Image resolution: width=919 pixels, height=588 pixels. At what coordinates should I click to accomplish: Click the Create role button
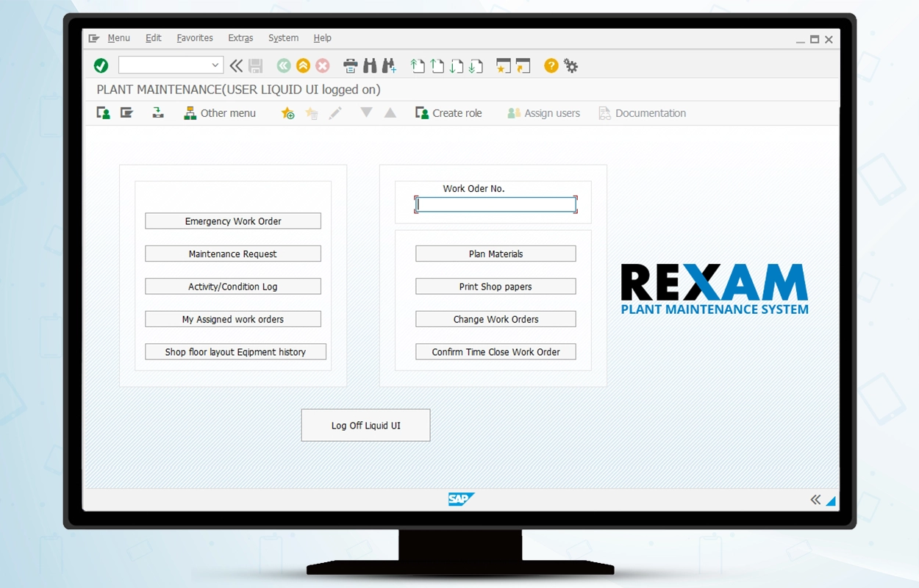[448, 112]
